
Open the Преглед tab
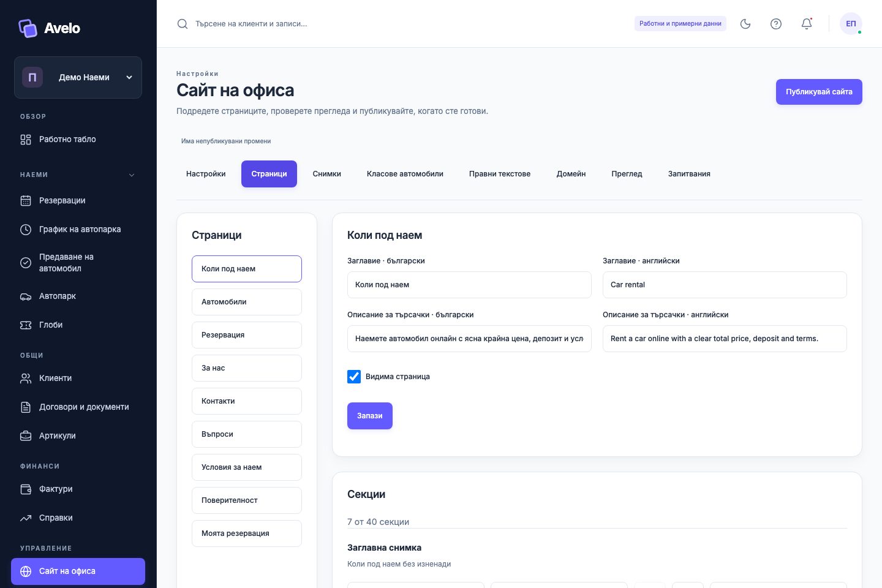click(627, 174)
